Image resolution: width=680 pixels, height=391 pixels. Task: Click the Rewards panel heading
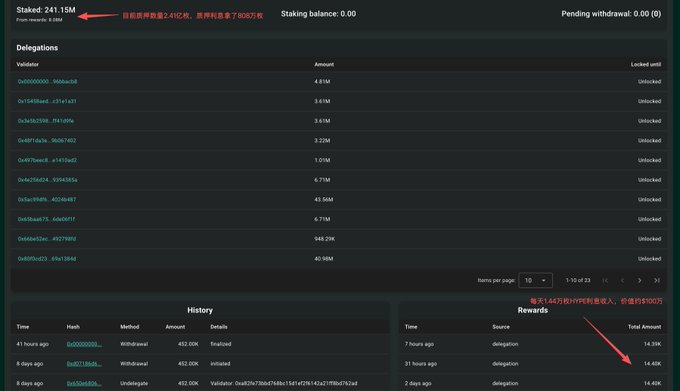(x=533, y=310)
